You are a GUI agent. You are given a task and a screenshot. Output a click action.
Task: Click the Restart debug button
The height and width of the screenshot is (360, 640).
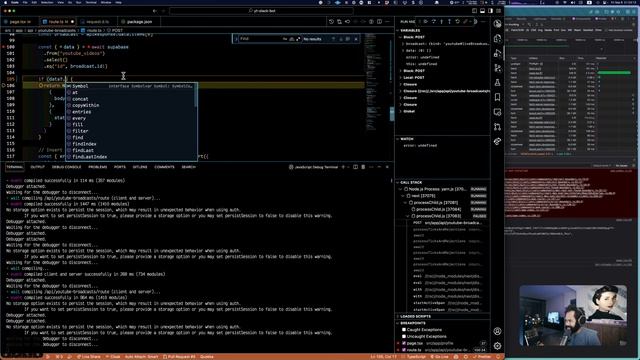tap(458, 22)
